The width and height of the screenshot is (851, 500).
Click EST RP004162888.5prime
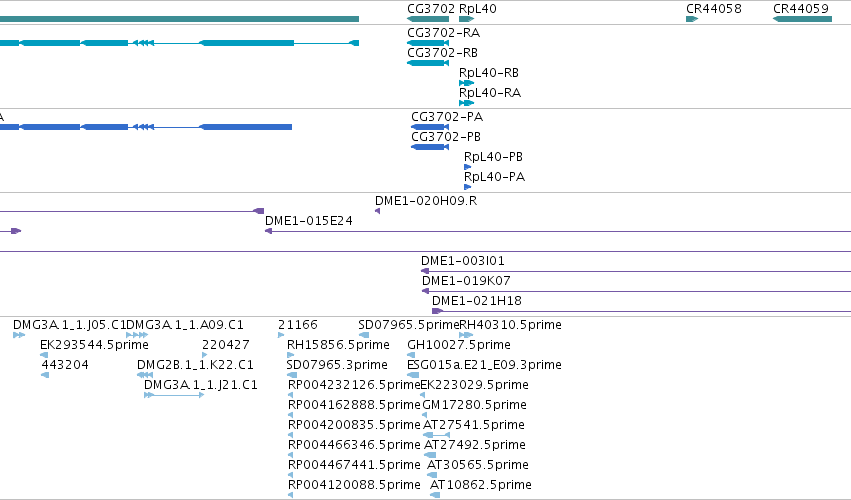tap(290, 415)
